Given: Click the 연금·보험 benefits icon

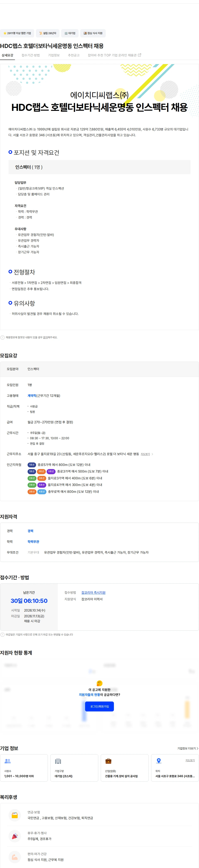Looking at the screenshot, I should [15, 815].
